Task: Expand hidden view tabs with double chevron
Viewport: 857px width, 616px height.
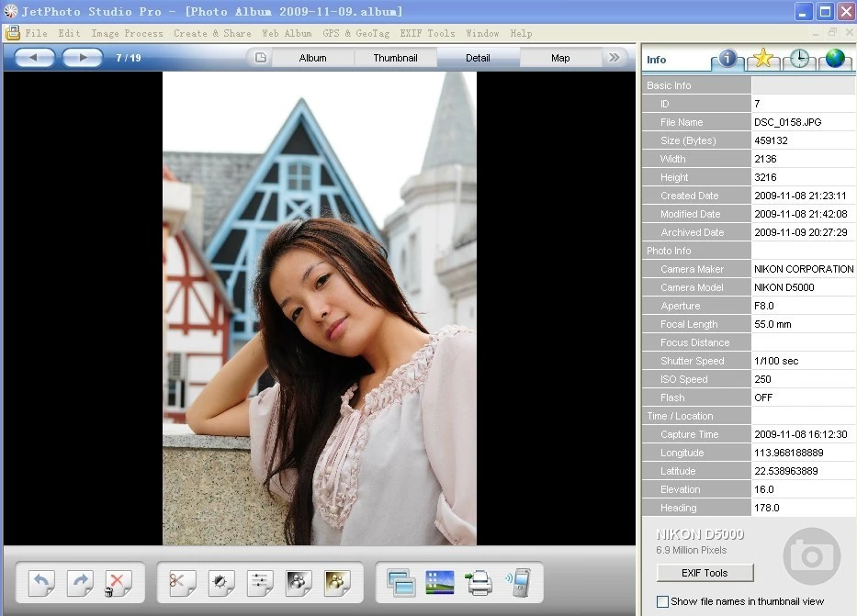Action: click(615, 57)
